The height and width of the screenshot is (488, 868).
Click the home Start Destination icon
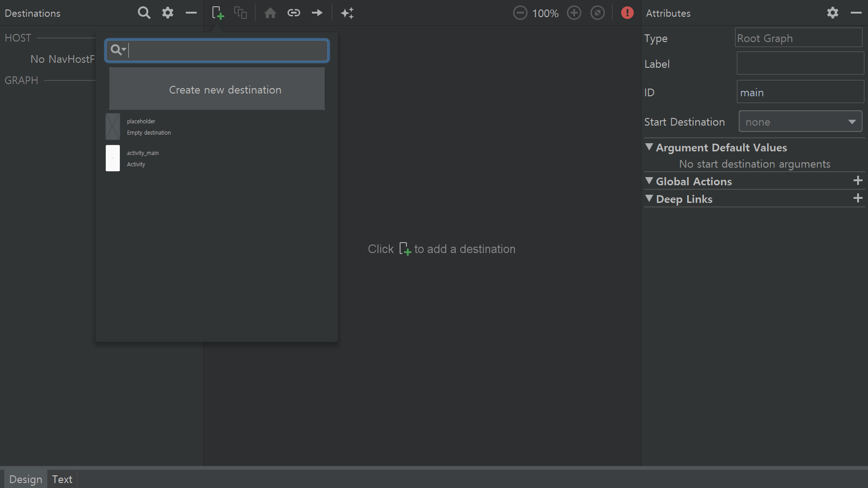tap(270, 13)
